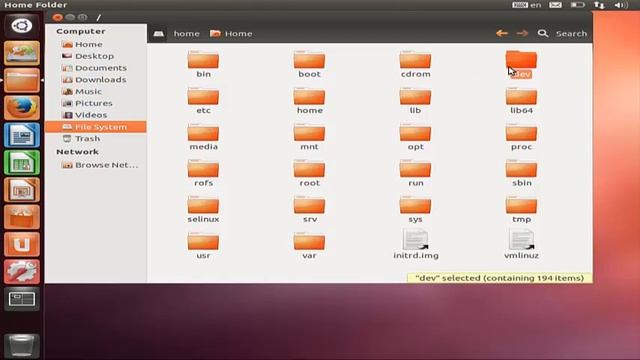
Task: Open the keyboard layout en indicator
Action: [527, 5]
